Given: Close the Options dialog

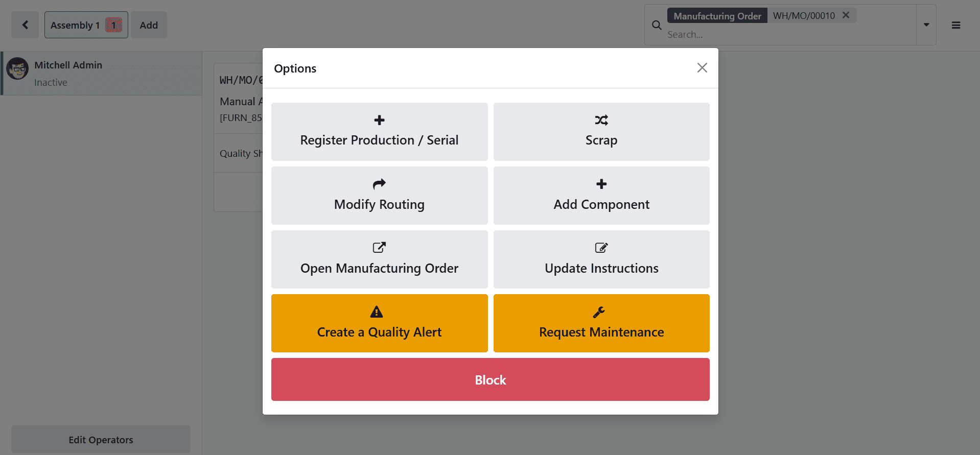Looking at the screenshot, I should [702, 68].
